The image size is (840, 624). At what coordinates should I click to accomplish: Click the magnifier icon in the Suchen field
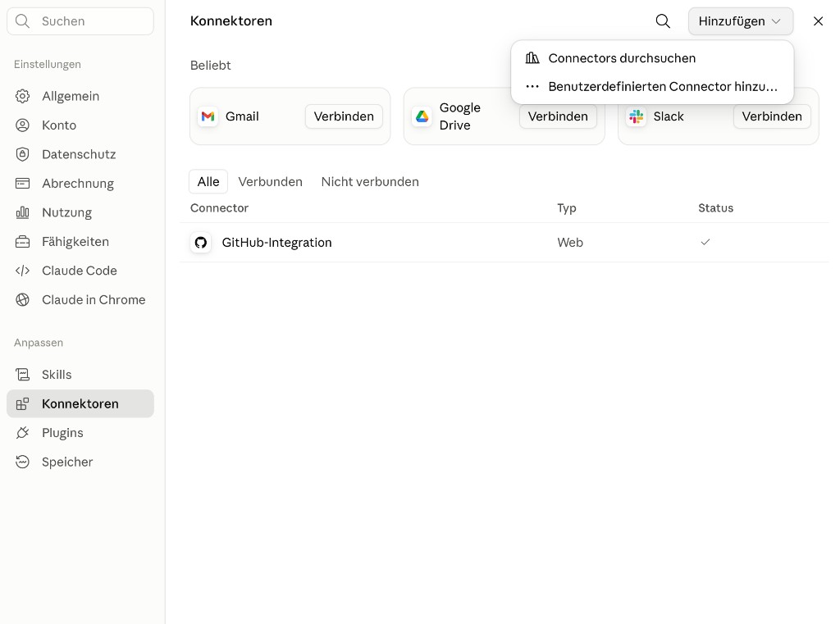click(x=22, y=20)
